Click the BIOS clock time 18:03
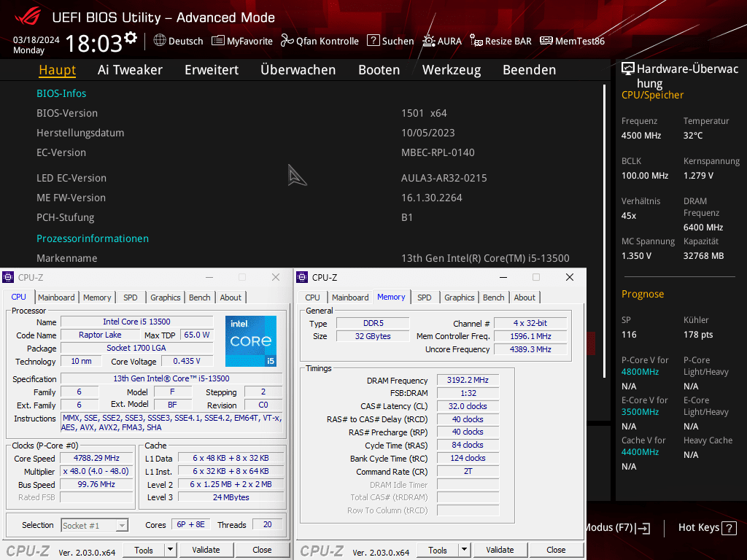Screen dimensions: 747x560 click(x=94, y=44)
